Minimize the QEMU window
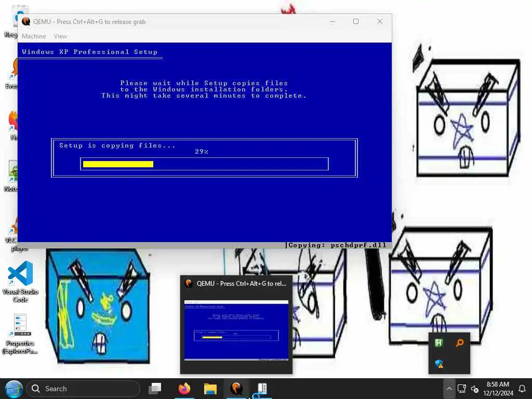This screenshot has width=532, height=399. point(332,22)
